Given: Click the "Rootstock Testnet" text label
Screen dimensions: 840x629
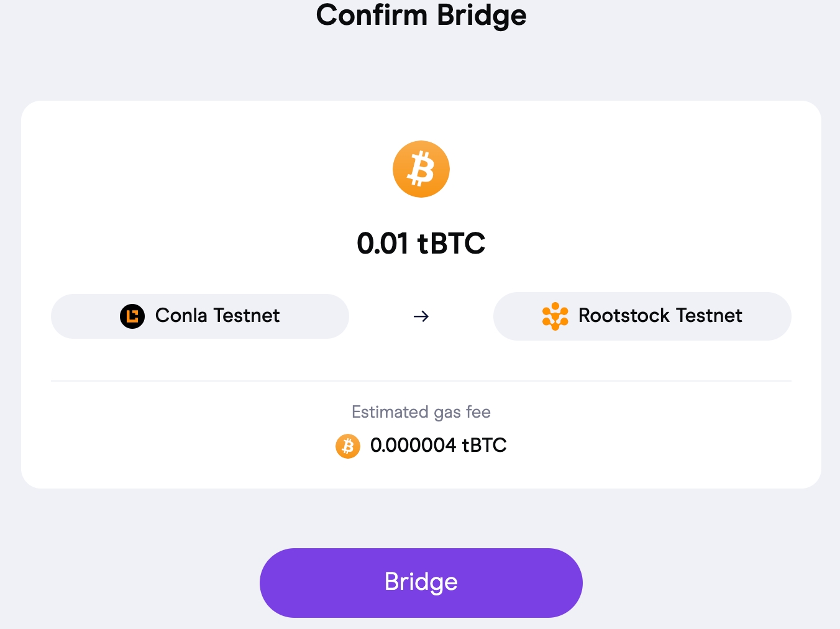Looking at the screenshot, I should coord(660,316).
